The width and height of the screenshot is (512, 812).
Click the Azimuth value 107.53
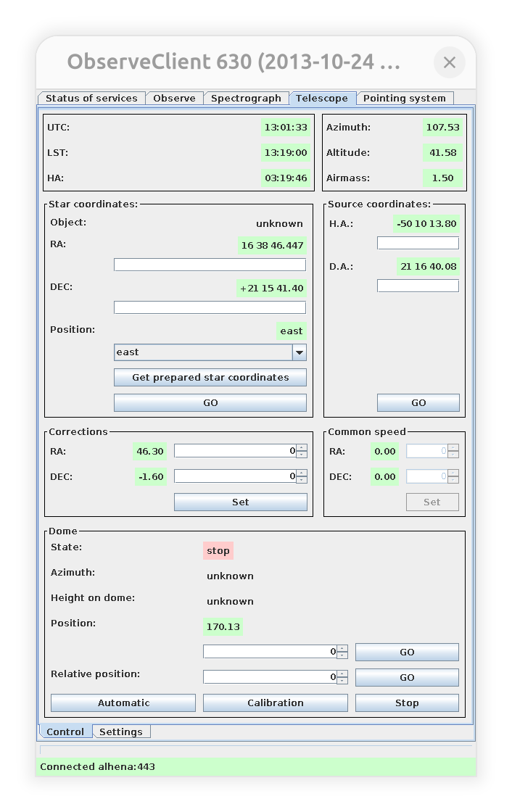coord(442,128)
